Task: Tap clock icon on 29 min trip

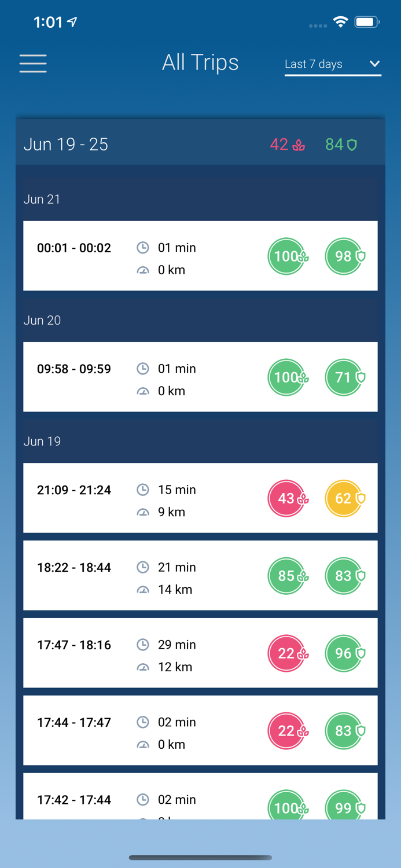Action: (x=143, y=645)
